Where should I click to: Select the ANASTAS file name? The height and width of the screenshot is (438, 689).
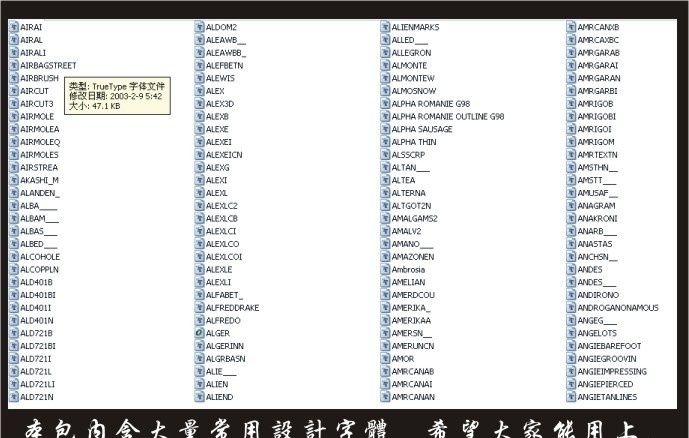[595, 244]
